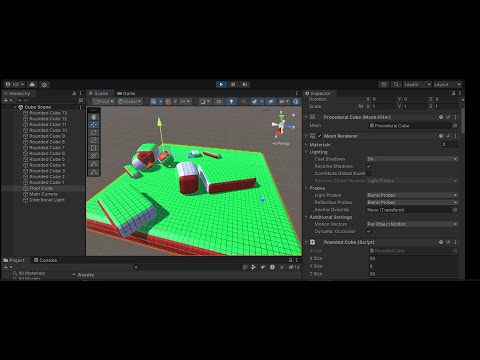Select the Rect tool

tap(94, 148)
